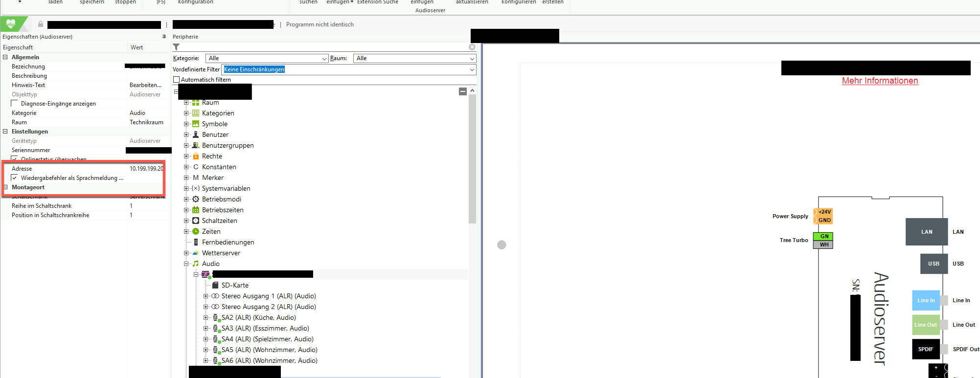
Task: Pin the Eigenschaften (Audioserver) panel
Action: (164, 37)
